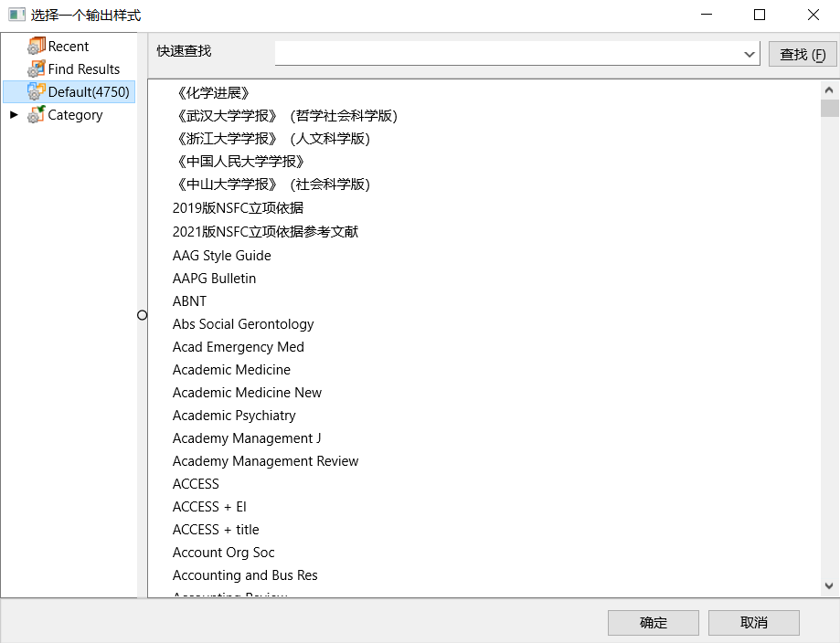This screenshot has height=643, width=840.
Task: Close the 选择一个输出样式 dialog
Action: pyautogui.click(x=813, y=15)
